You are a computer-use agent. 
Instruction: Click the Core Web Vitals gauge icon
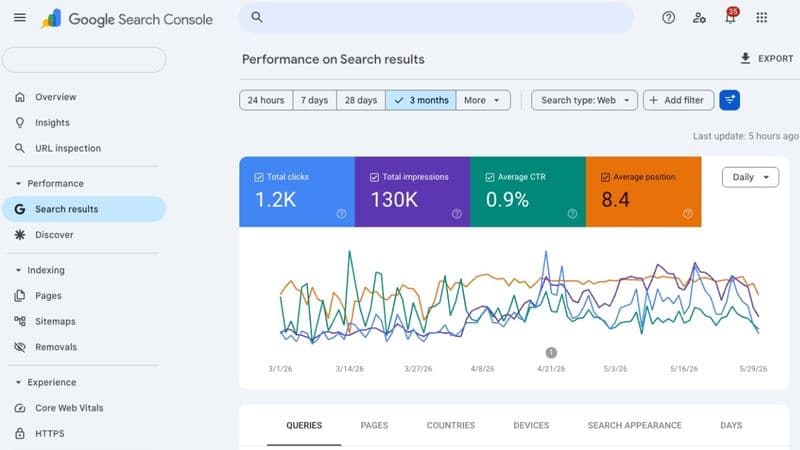[20, 408]
